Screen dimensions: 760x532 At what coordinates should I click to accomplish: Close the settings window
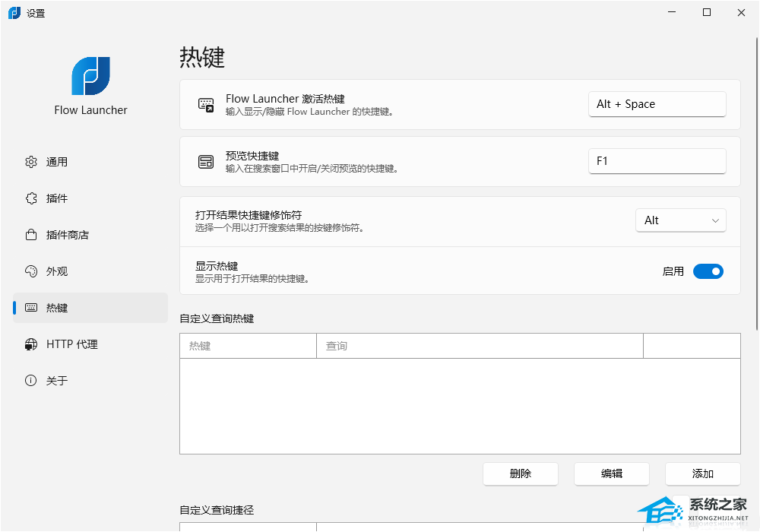point(741,13)
